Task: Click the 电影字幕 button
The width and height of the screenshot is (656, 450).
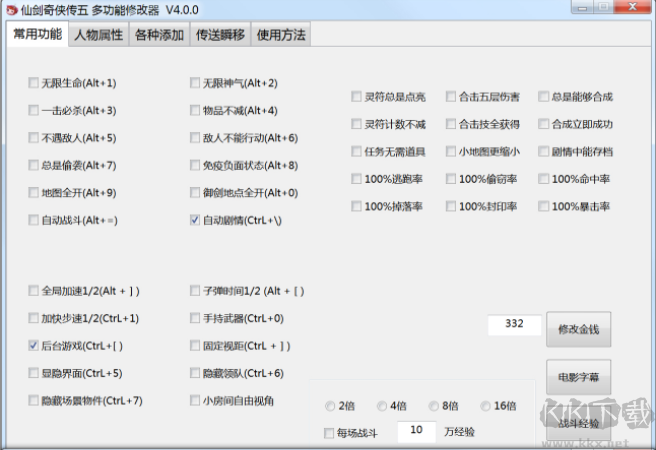Action: 579,377
